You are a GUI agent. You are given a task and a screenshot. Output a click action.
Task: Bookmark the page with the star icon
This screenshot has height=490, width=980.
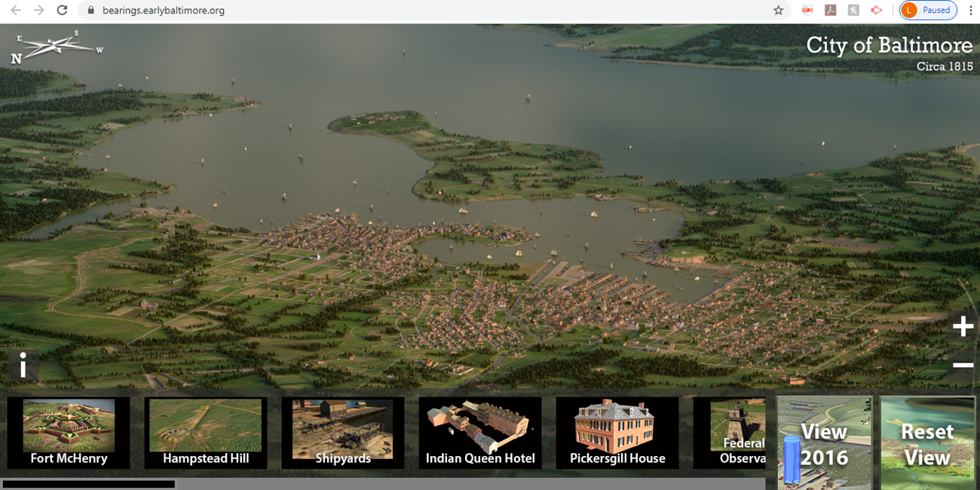(777, 10)
